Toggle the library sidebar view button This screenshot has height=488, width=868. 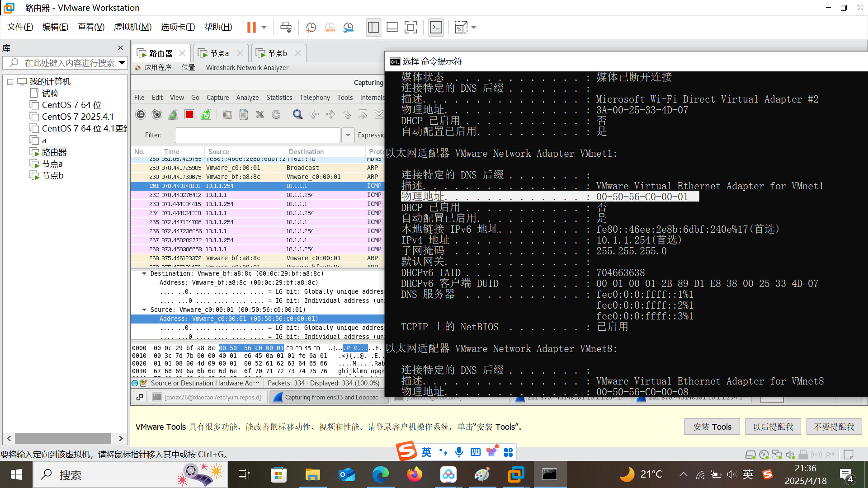pos(373,28)
